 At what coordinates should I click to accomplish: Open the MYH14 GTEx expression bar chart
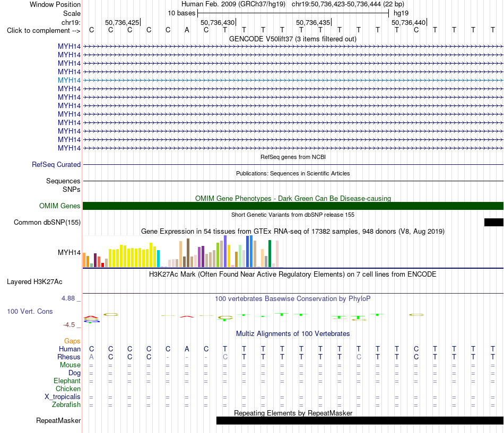click(183, 252)
